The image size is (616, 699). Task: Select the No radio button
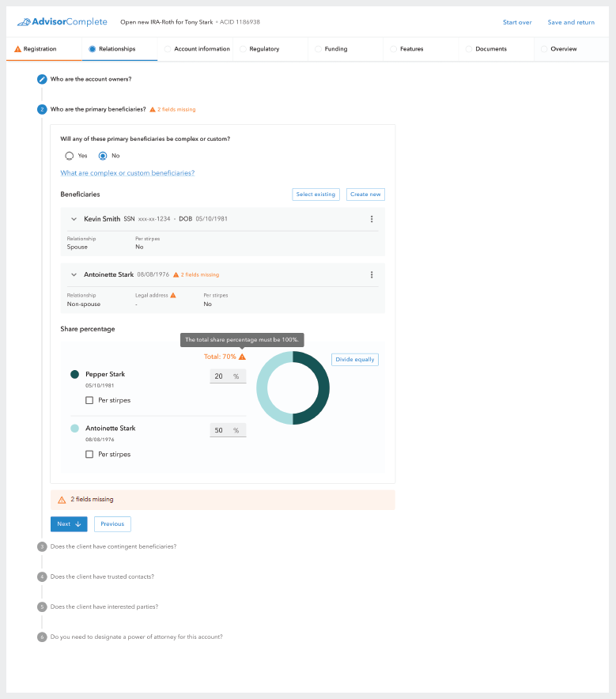tap(103, 156)
